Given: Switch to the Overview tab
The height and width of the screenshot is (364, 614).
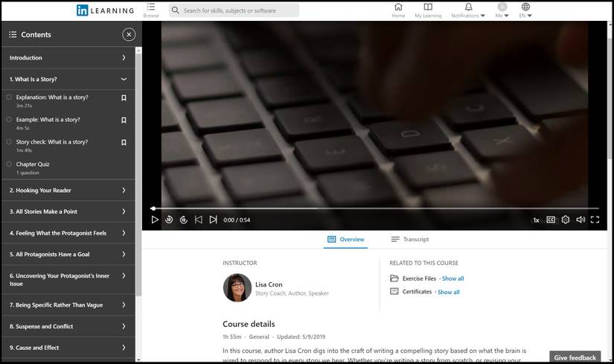Looking at the screenshot, I should coord(346,240).
